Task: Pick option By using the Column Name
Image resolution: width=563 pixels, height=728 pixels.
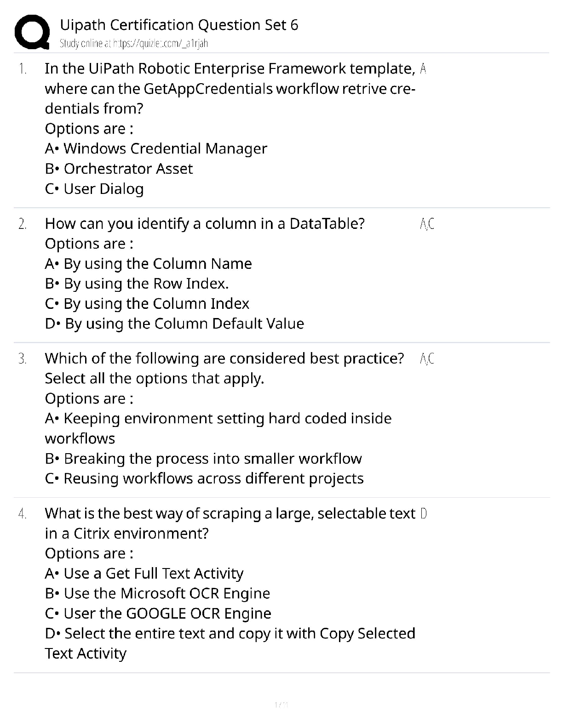Action: [x=148, y=264]
